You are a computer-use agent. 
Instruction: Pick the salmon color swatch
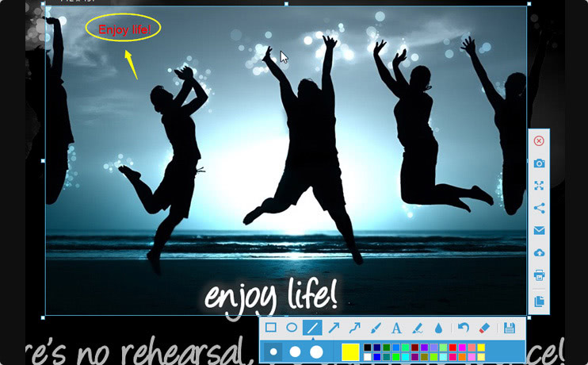472,348
